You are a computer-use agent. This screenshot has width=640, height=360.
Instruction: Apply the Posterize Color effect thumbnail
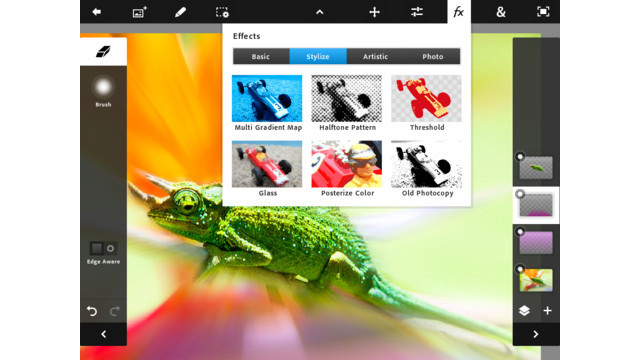347,164
